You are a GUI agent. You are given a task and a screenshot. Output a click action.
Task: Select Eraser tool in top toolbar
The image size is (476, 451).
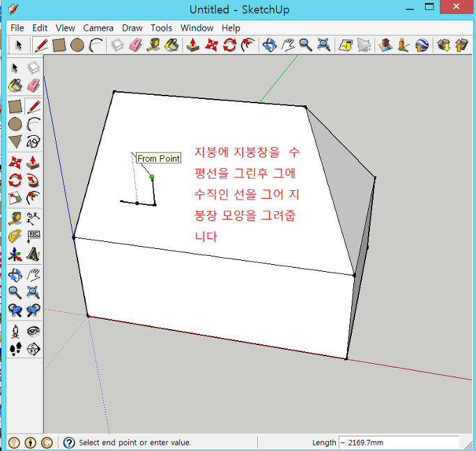(x=135, y=45)
